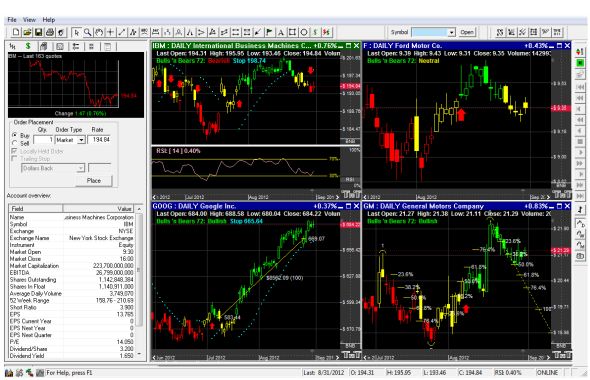Open the View menu

click(x=29, y=20)
